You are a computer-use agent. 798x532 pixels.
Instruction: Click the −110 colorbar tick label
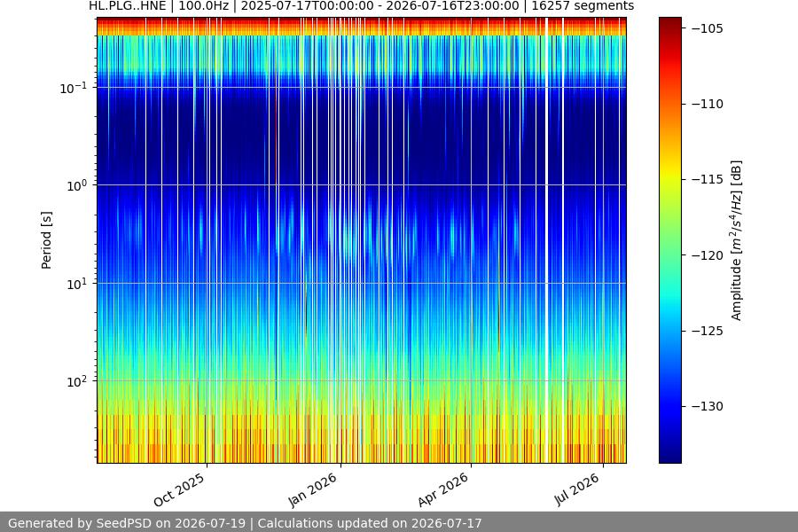point(707,104)
